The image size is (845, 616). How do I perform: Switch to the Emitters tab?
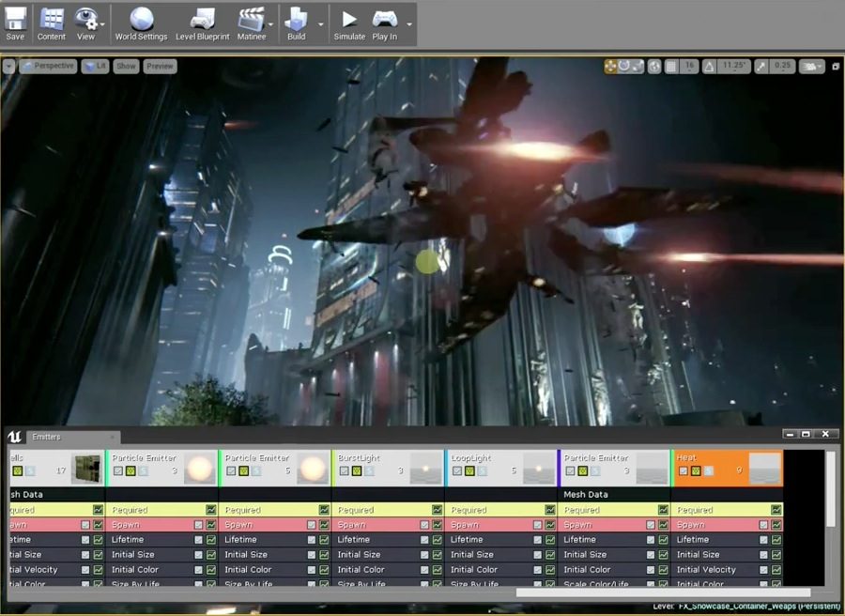(x=47, y=437)
